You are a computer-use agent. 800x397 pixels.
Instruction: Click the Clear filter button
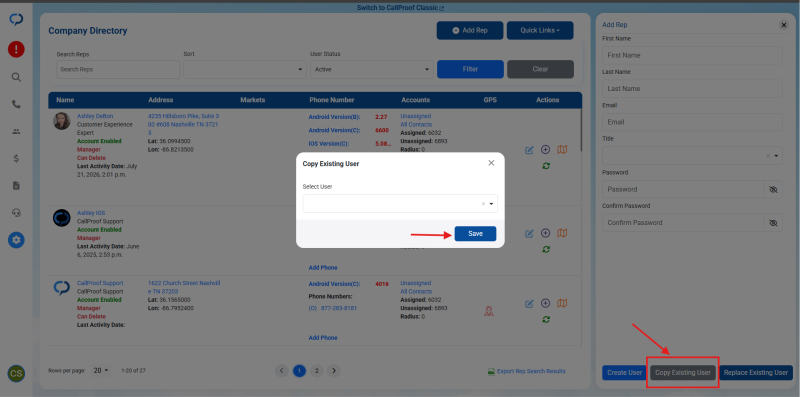pos(540,69)
